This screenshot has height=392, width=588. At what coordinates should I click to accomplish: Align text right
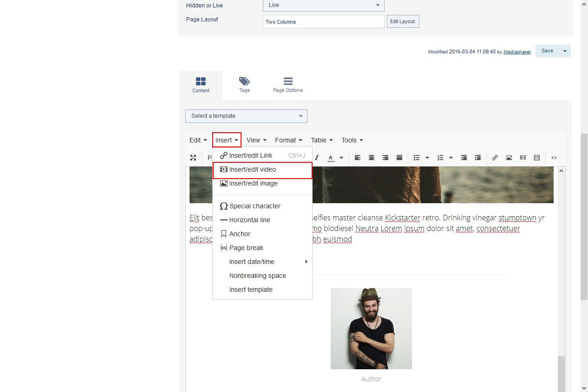tap(385, 158)
